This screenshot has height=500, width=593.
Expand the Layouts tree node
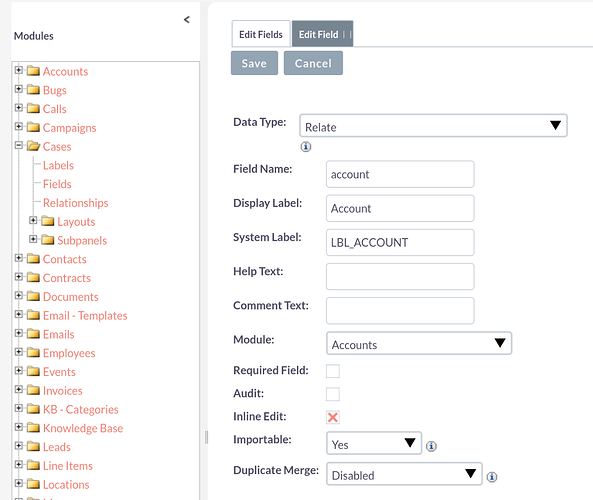(x=33, y=220)
